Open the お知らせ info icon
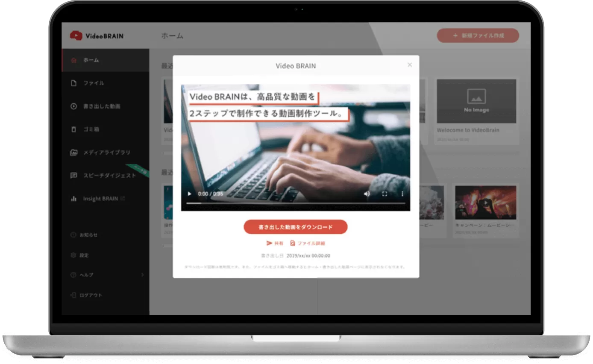The width and height of the screenshot is (593, 364). 73,235
